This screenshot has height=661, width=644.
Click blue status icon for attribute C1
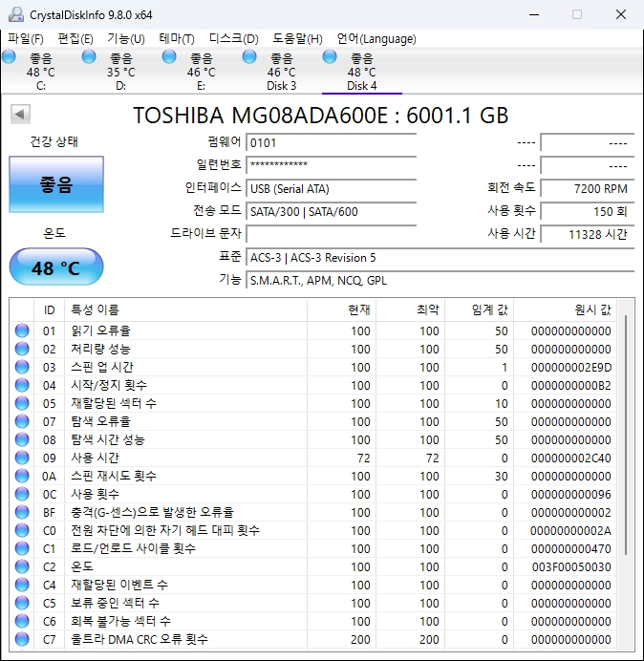coord(22,548)
